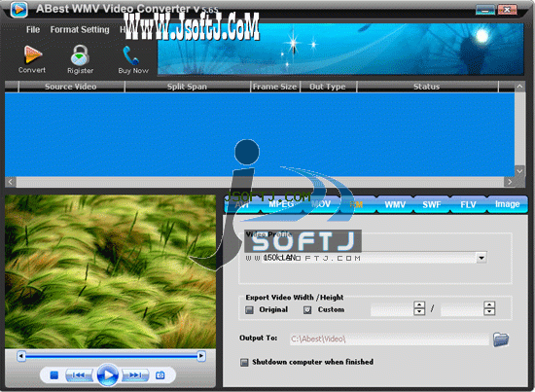Increase export video width value
Screen dimensions: 535x392
tap(419, 304)
